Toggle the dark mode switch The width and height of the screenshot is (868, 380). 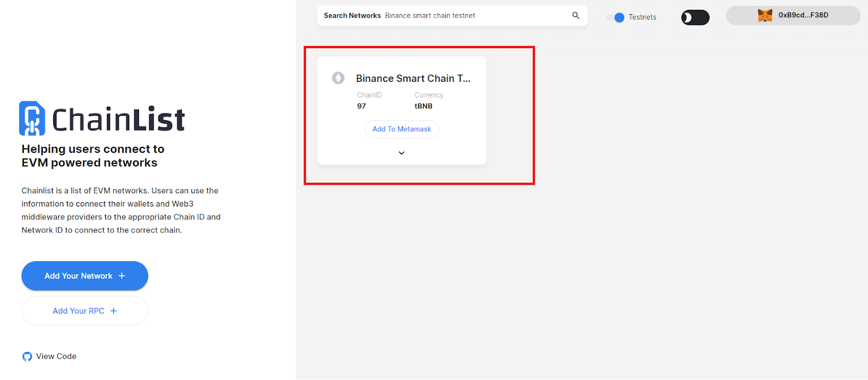695,17
